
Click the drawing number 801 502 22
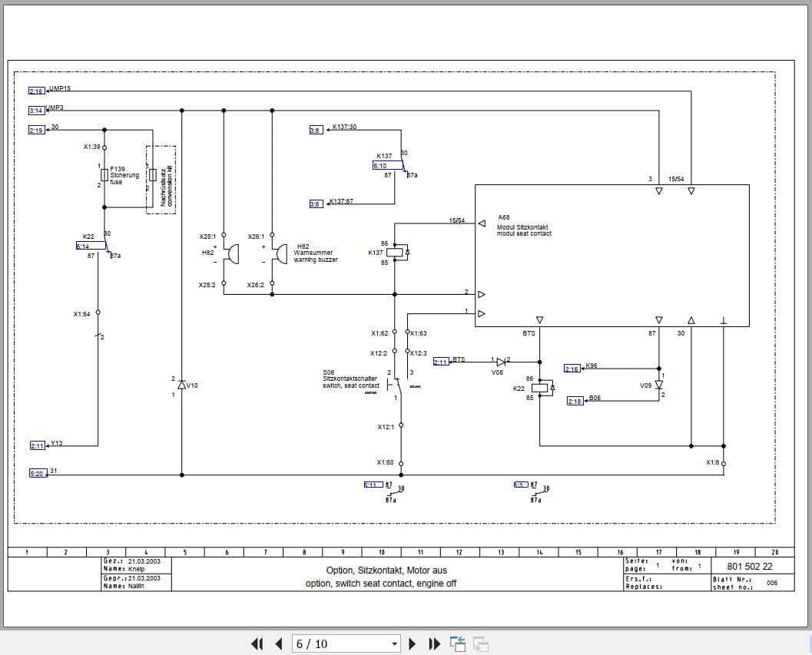(x=749, y=567)
